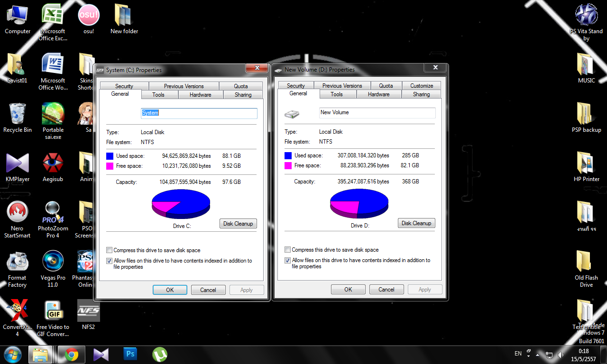This screenshot has width=607, height=364.
Task: Switch to Security tab in System (C:) Properties
Action: point(124,86)
